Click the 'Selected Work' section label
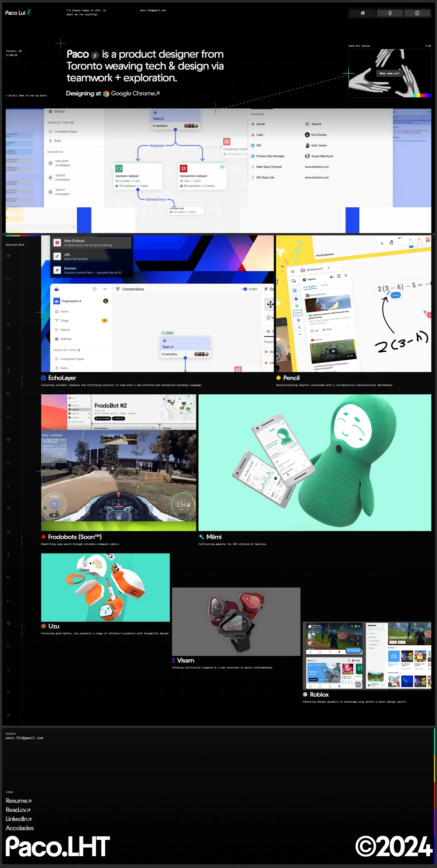 pyautogui.click(x=15, y=245)
